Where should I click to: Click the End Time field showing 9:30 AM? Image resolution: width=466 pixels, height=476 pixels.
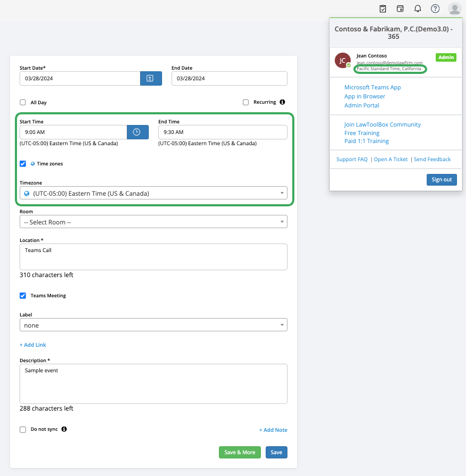click(223, 132)
